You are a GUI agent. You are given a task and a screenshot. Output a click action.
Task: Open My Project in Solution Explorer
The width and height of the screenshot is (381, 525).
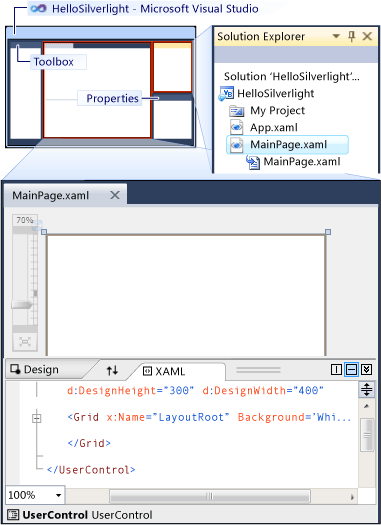277,110
